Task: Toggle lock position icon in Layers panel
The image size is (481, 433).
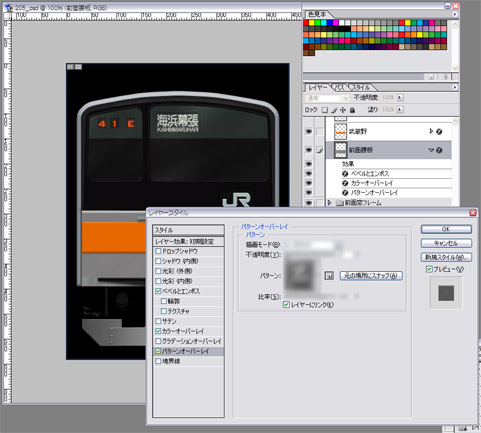Action: pos(343,110)
